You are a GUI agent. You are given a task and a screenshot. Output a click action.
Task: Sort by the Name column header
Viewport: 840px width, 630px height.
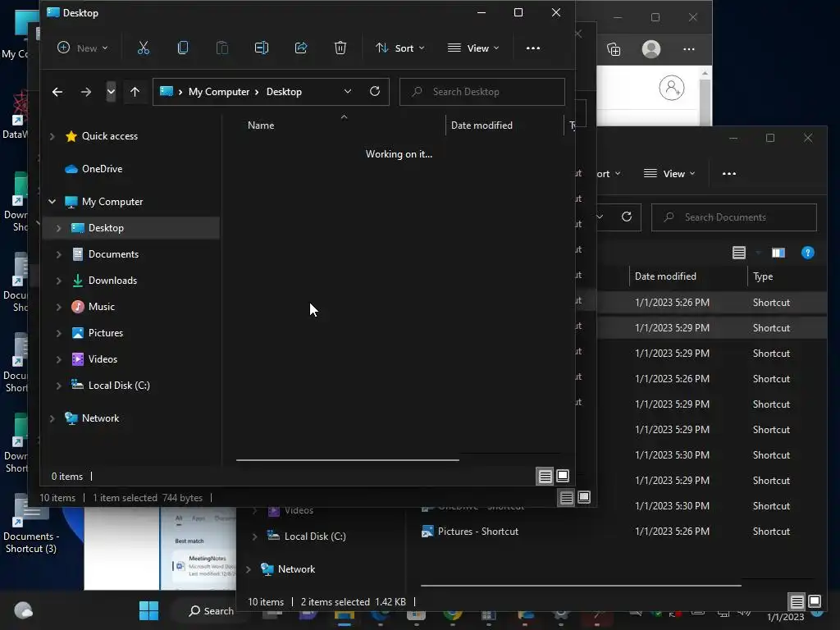261,126
